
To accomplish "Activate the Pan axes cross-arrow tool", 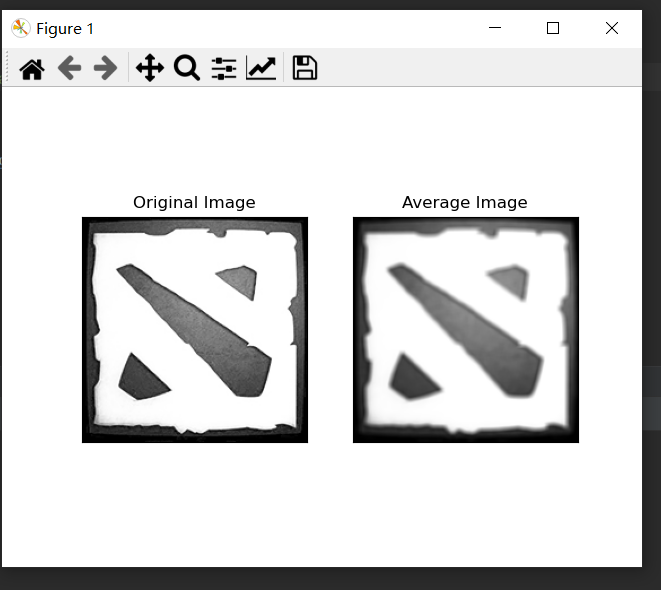I will [150, 68].
